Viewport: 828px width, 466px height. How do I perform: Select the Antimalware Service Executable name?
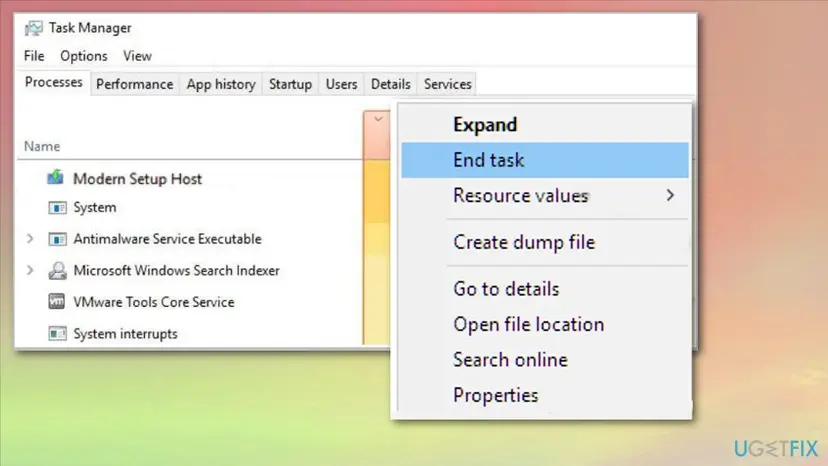(x=167, y=239)
